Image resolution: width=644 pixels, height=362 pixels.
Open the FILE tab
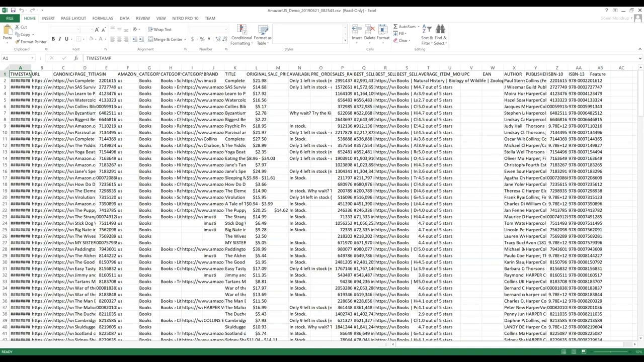pyautogui.click(x=10, y=19)
